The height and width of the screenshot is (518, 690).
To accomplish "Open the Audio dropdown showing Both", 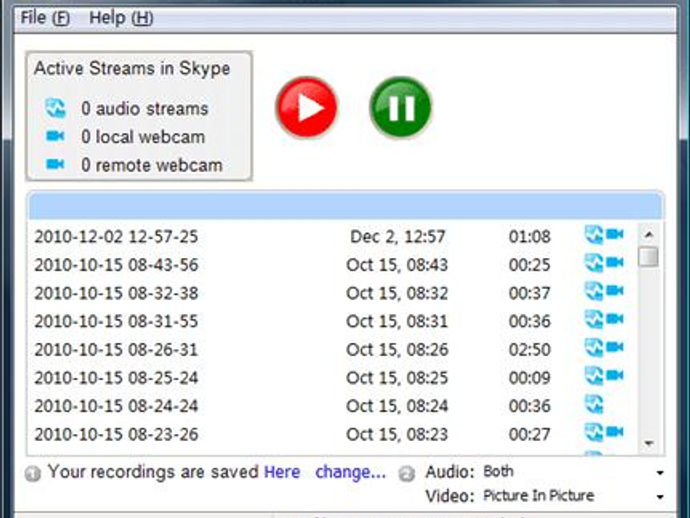I will pos(573,472).
